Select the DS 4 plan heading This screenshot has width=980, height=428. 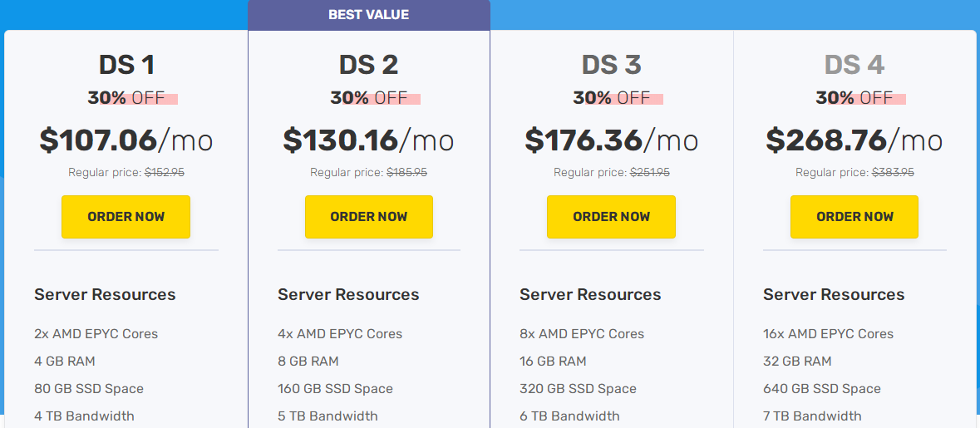[x=854, y=65]
